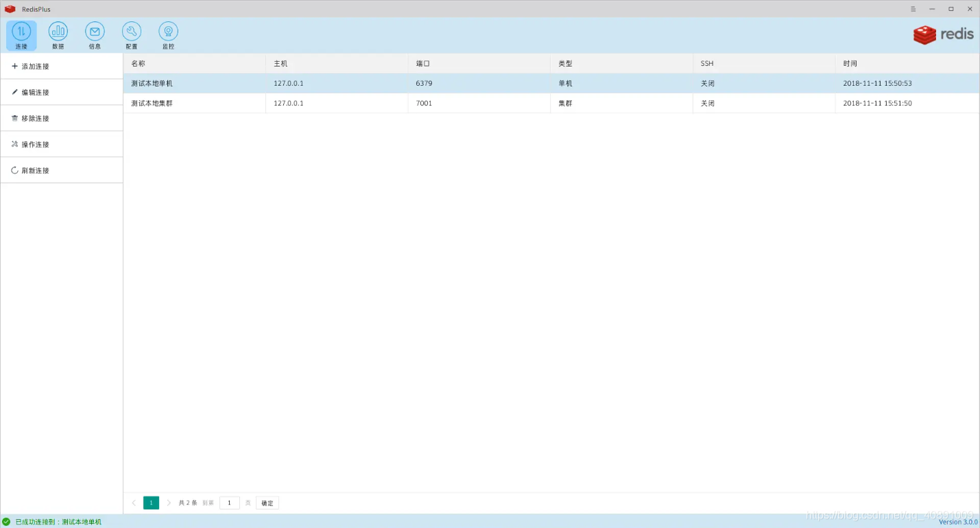Open the 数据 (data) toolbar icon
This screenshot has height=528, width=980.
click(58, 36)
